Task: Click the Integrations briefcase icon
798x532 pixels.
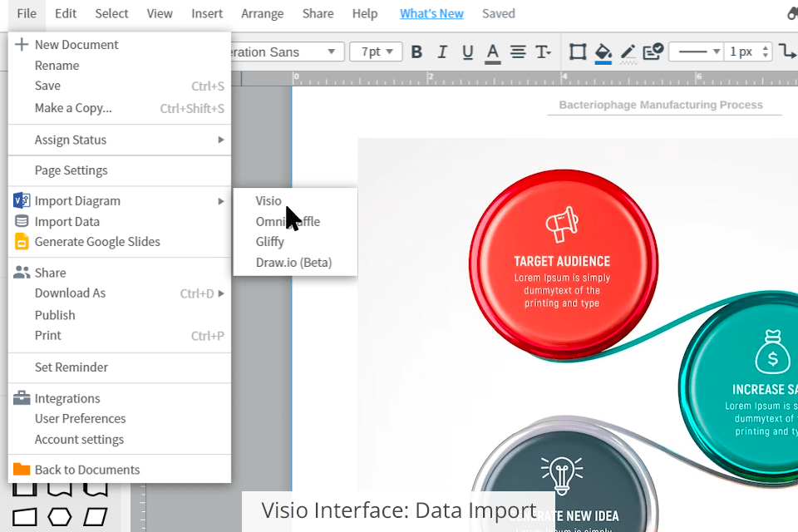Action: coord(22,398)
